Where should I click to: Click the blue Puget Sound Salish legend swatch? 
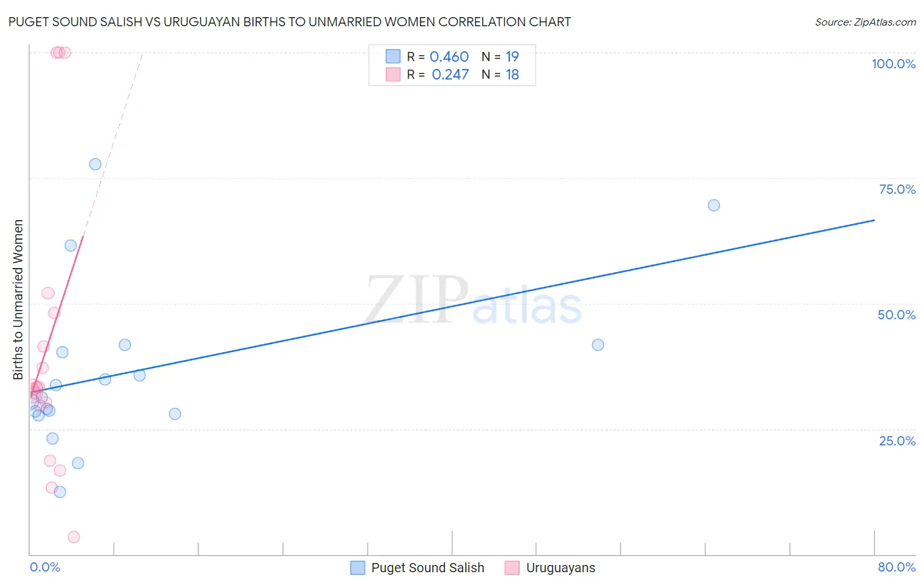pyautogui.click(x=358, y=568)
